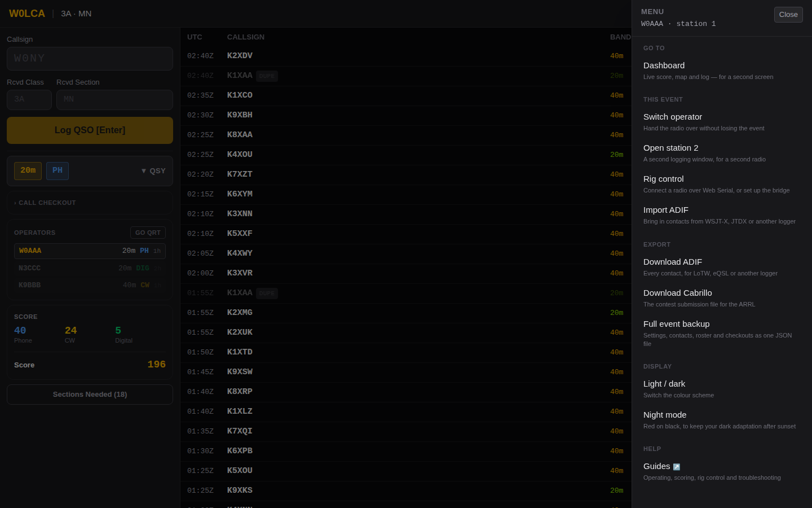This screenshot has width=812, height=508.
Task: Select Full event backup
Action: 722,333
